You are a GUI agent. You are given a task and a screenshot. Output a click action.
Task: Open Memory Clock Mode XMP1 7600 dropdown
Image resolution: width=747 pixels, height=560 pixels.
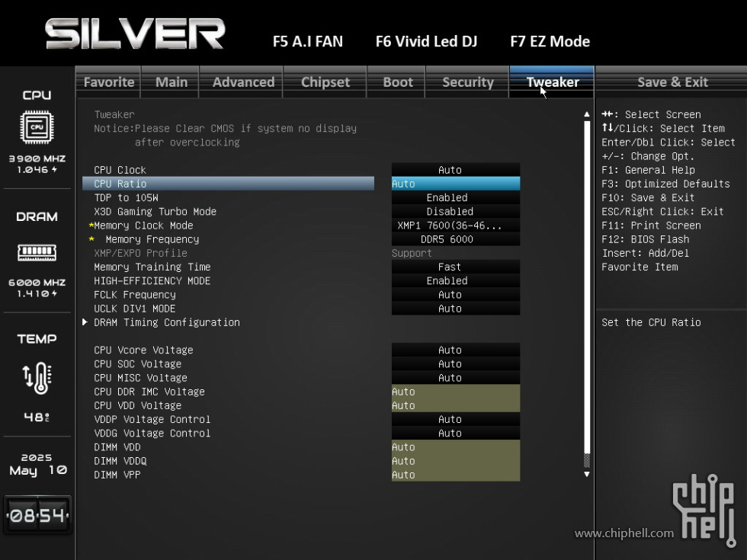pyautogui.click(x=456, y=226)
